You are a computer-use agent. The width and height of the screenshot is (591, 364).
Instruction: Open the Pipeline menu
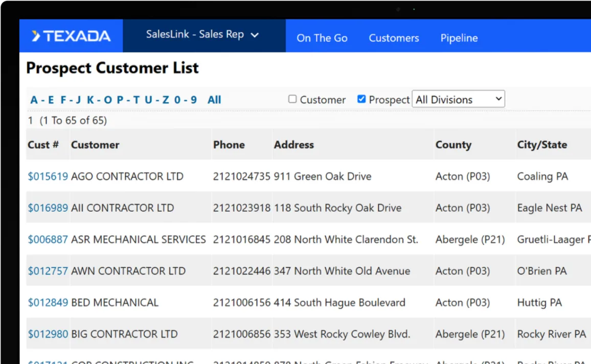tap(459, 38)
